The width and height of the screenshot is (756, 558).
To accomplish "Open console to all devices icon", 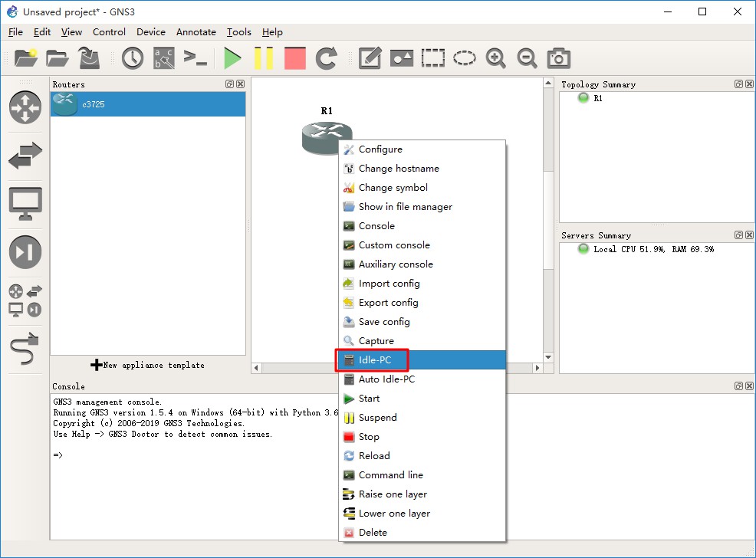I will pos(196,58).
